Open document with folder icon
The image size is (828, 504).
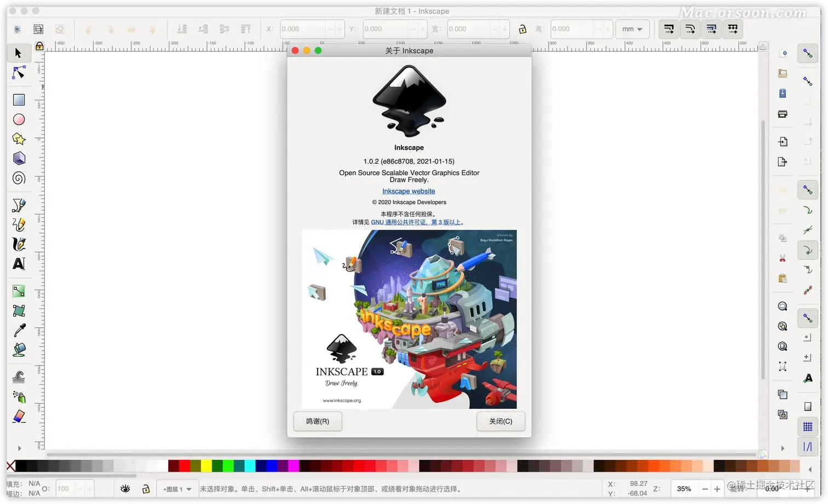[x=783, y=73]
